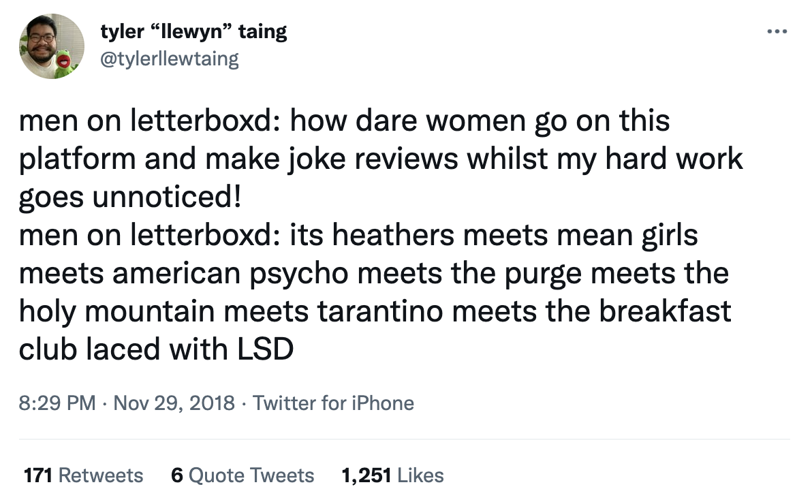Click the Twitter for iPhone source label
This screenshot has width=812, height=504.
coord(333,403)
